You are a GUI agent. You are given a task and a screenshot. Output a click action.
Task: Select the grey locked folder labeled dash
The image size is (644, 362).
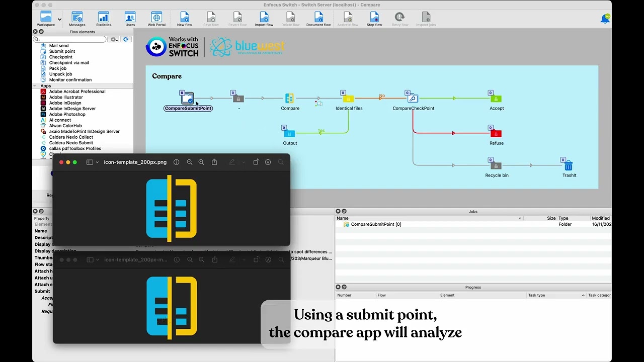(238, 99)
